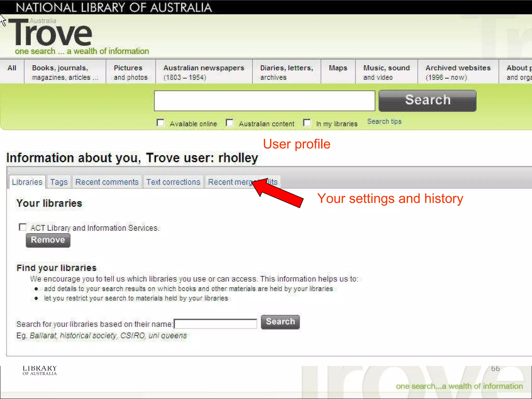Open the Recent comments tab

(107, 182)
